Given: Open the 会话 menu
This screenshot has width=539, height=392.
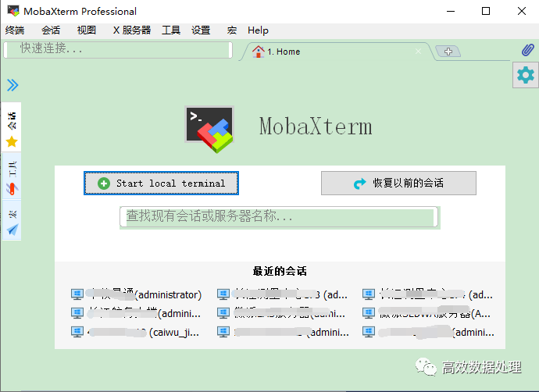Looking at the screenshot, I should click(51, 30).
